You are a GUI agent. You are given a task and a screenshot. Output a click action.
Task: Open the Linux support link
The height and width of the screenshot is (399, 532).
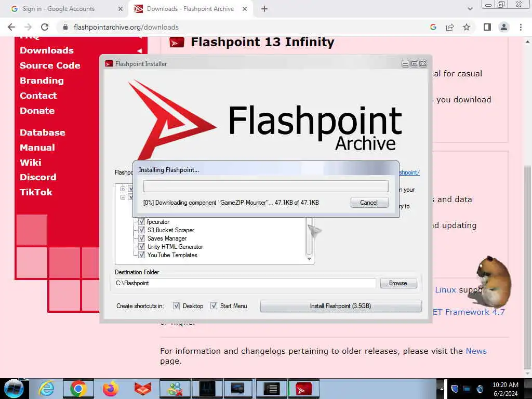445,290
